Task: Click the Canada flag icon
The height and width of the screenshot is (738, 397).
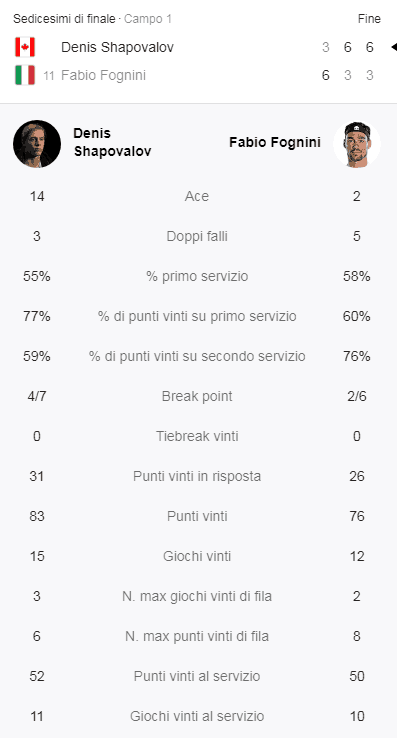Action: (x=25, y=47)
